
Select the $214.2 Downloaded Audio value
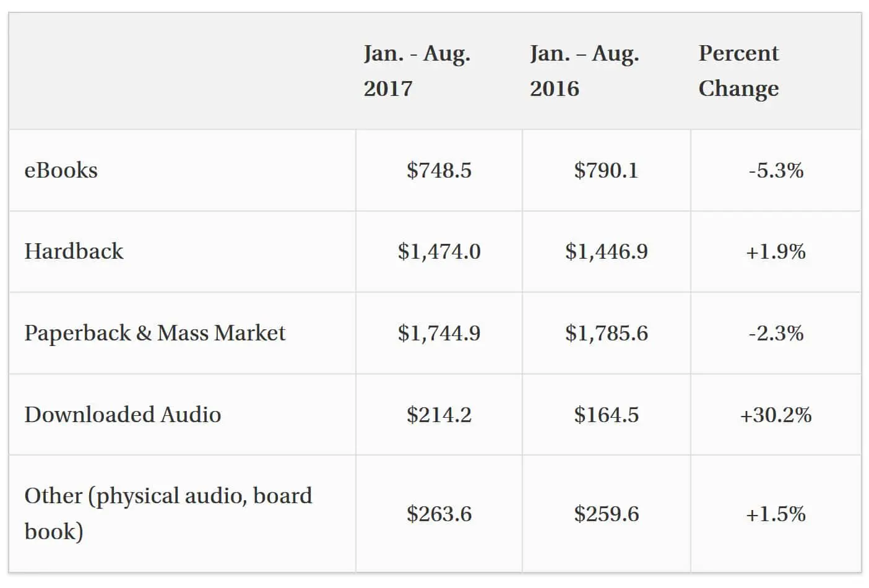pos(439,414)
